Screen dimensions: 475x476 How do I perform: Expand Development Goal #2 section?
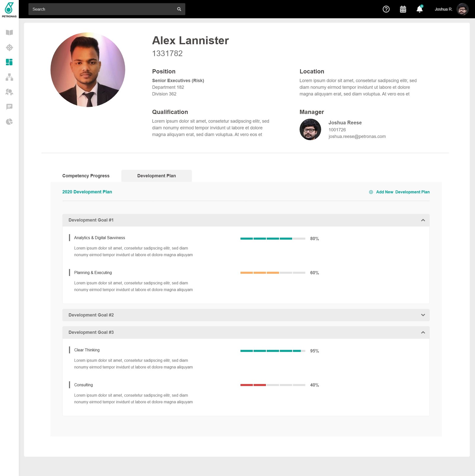click(423, 315)
